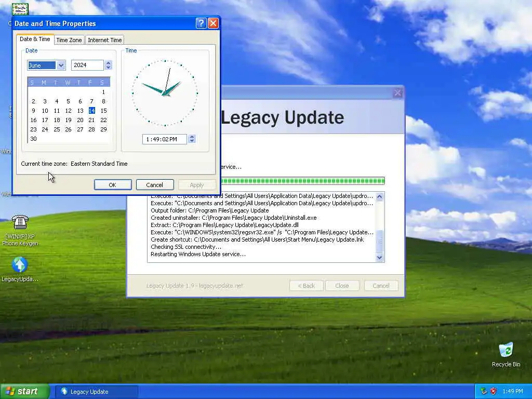Close the Legacy Update window with X
The image size is (532, 399).
click(x=397, y=93)
